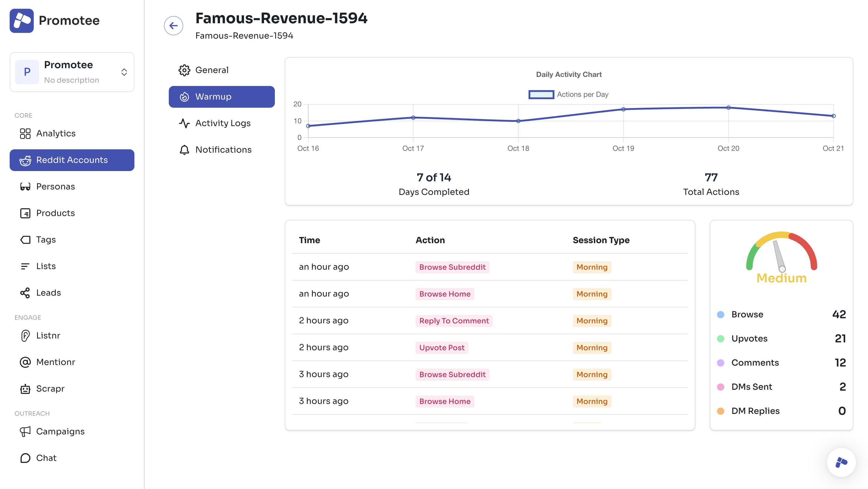Click the Leads share icon

(25, 293)
